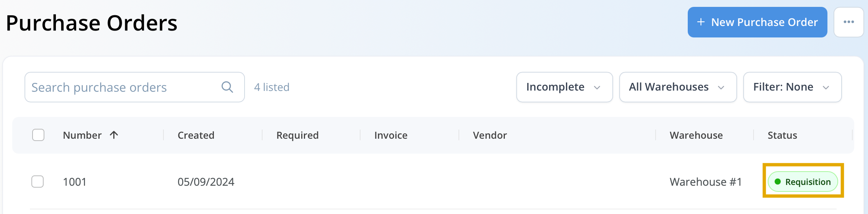The image size is (868, 214).
Task: Toggle the select-all checkbox in table header
Action: point(38,135)
